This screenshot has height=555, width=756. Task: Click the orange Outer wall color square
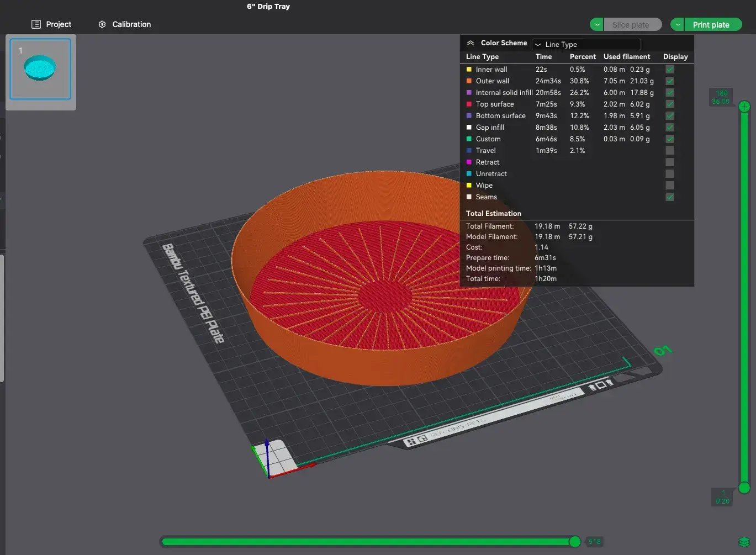pyautogui.click(x=469, y=81)
